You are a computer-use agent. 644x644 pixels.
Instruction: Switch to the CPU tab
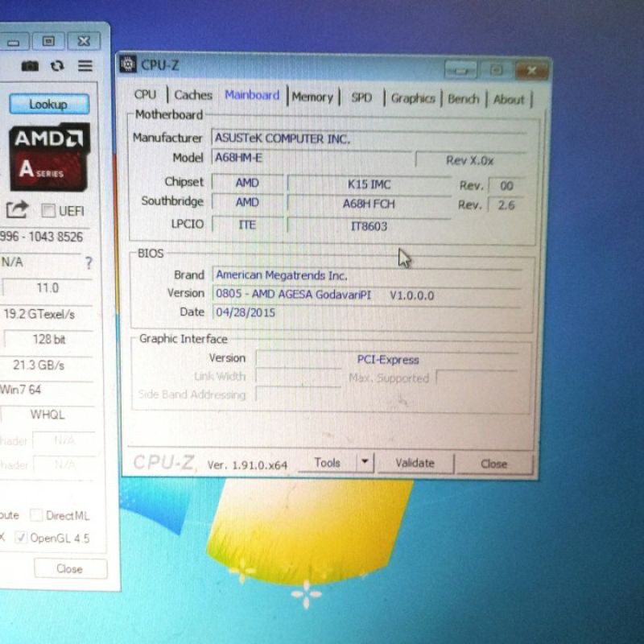(x=146, y=95)
